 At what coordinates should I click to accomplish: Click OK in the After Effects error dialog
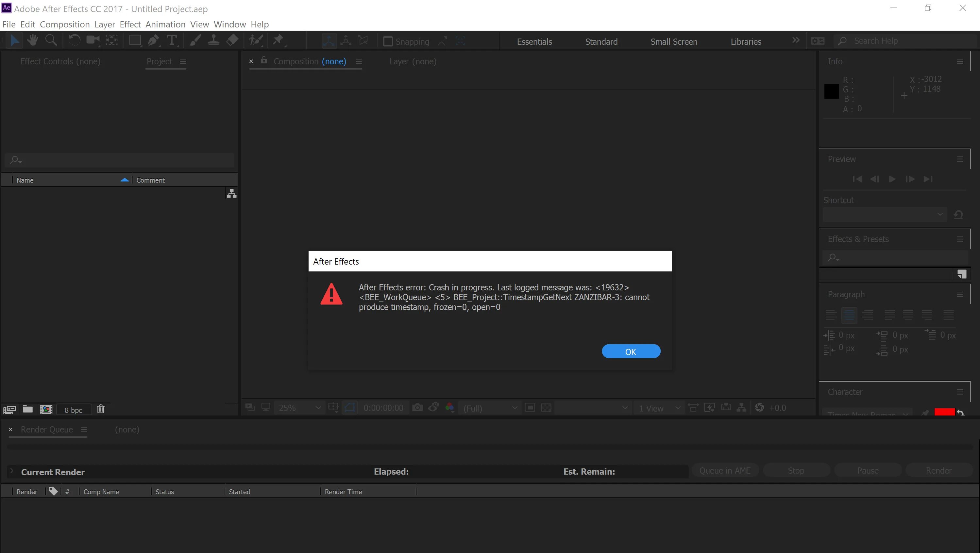631,351
